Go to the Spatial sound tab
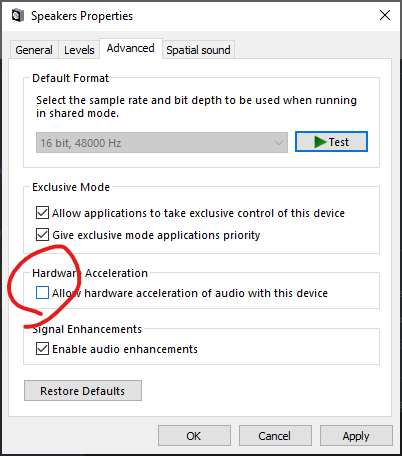Image resolution: width=402 pixels, height=456 pixels. tap(198, 50)
